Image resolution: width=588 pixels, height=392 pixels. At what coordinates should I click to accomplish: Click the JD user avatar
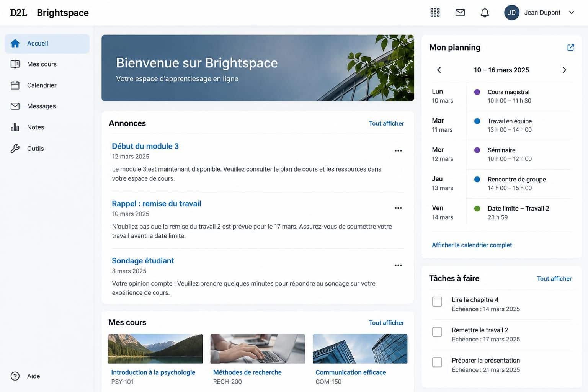[x=512, y=13]
